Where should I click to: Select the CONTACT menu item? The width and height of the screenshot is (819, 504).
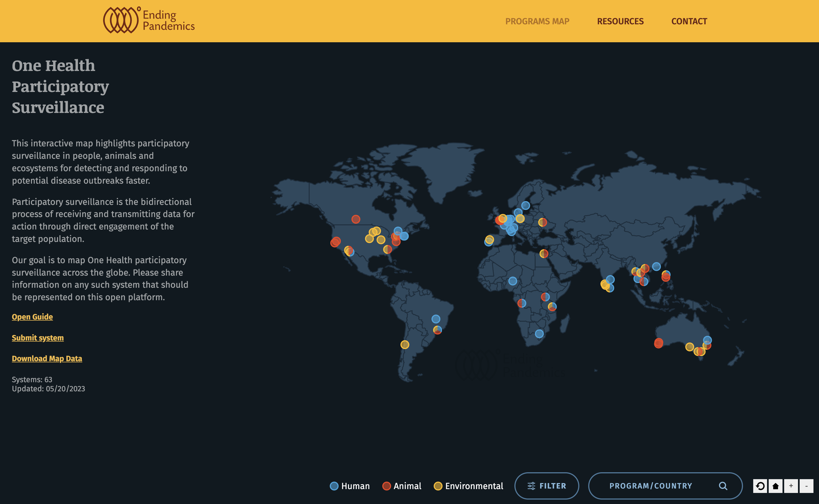(x=689, y=21)
